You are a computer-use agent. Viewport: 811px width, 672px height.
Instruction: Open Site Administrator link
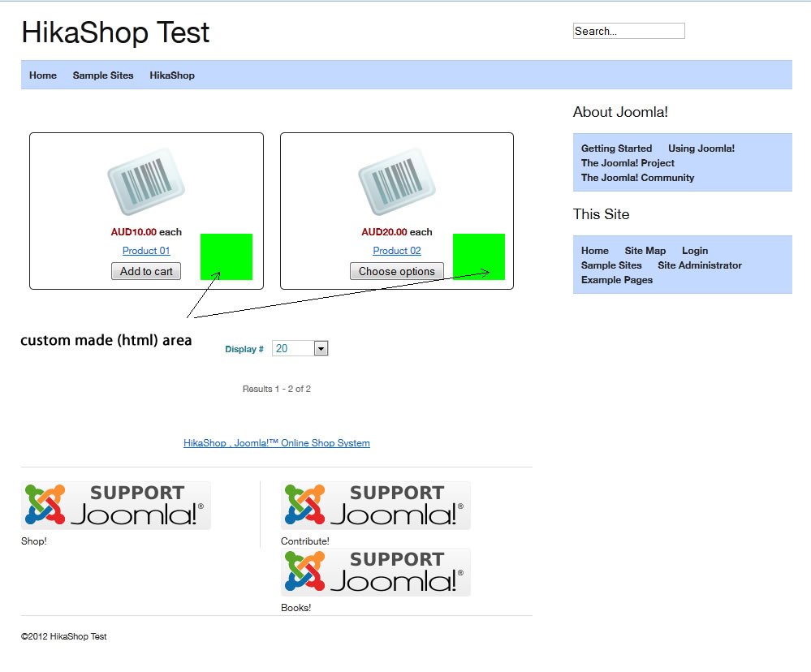pyautogui.click(x=700, y=265)
